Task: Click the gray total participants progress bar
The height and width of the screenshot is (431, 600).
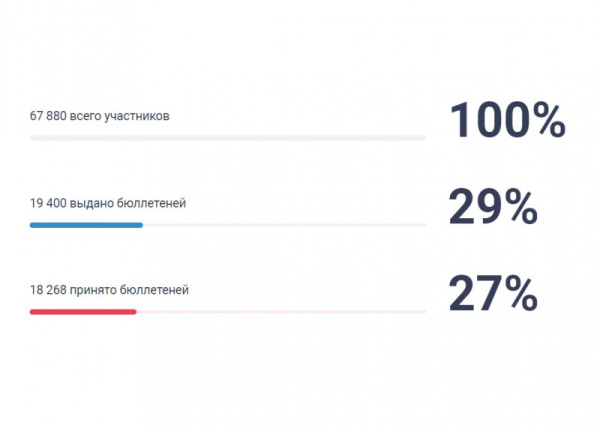Action: 228,137
